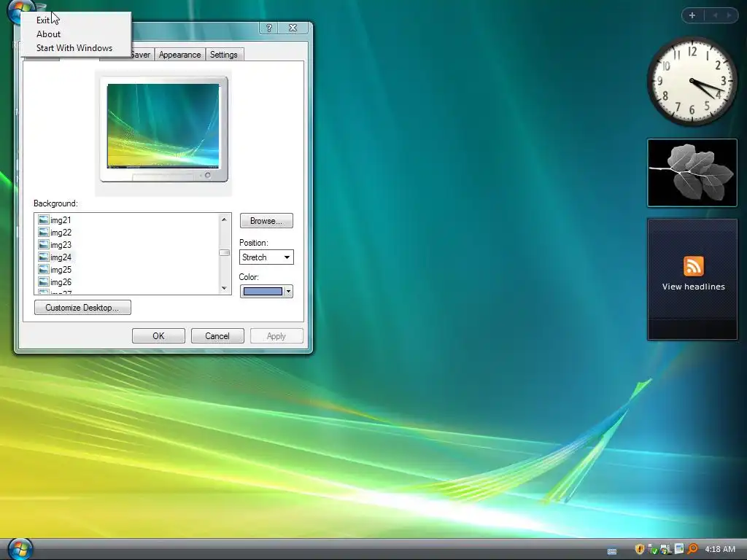Open the notepad document tray icon
This screenshot has height=560, width=747.
[679, 549]
